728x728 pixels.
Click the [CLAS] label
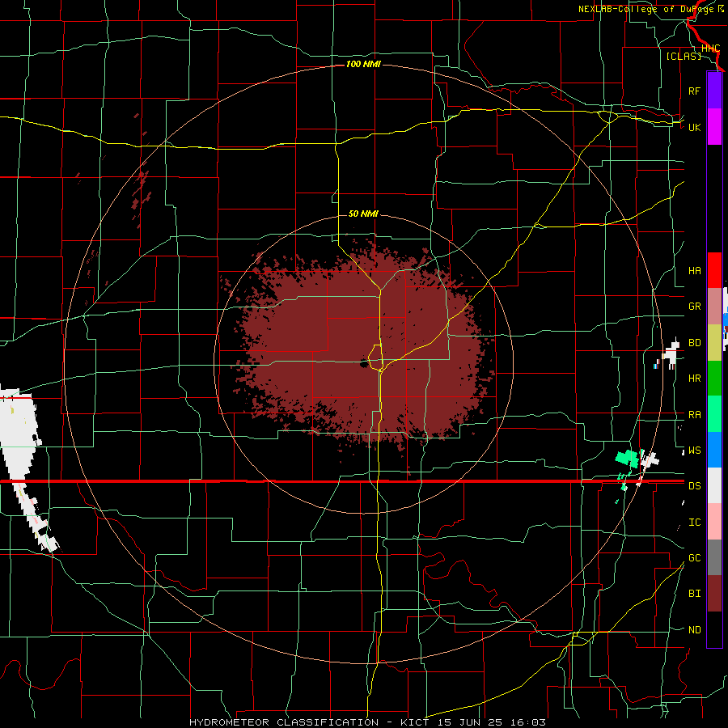coord(684,56)
